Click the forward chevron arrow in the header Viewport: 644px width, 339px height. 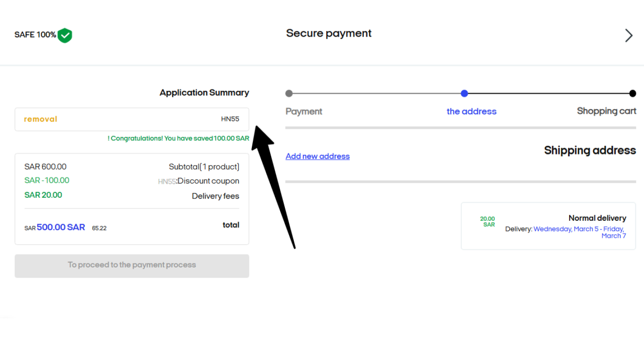coord(628,35)
